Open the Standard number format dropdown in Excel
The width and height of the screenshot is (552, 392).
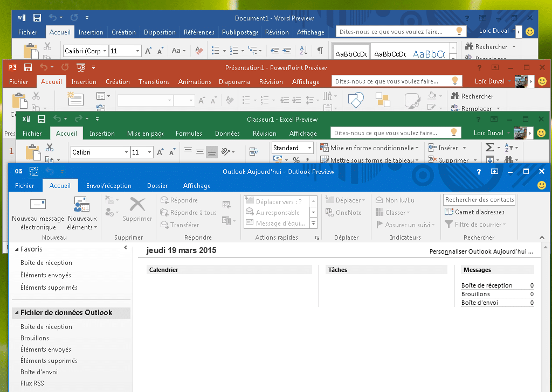[x=310, y=148]
